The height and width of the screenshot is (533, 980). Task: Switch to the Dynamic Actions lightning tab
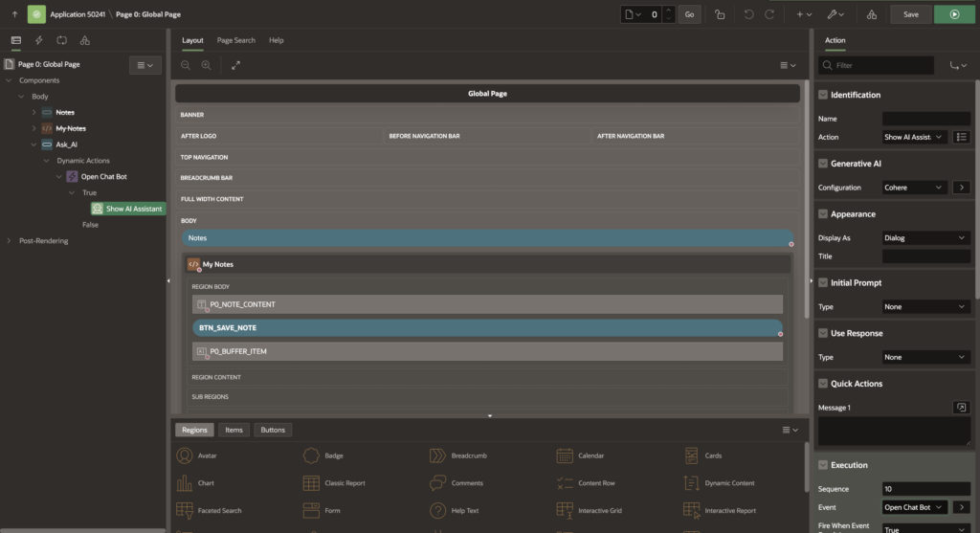pos(38,40)
